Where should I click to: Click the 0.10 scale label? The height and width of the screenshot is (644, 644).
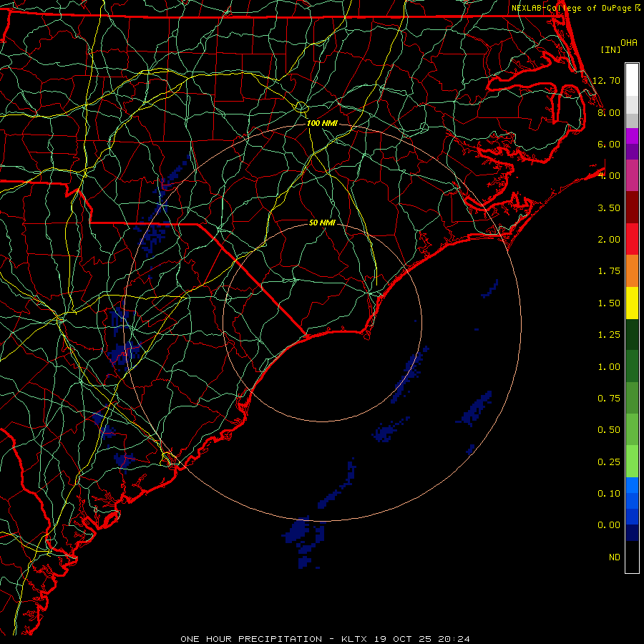click(609, 494)
